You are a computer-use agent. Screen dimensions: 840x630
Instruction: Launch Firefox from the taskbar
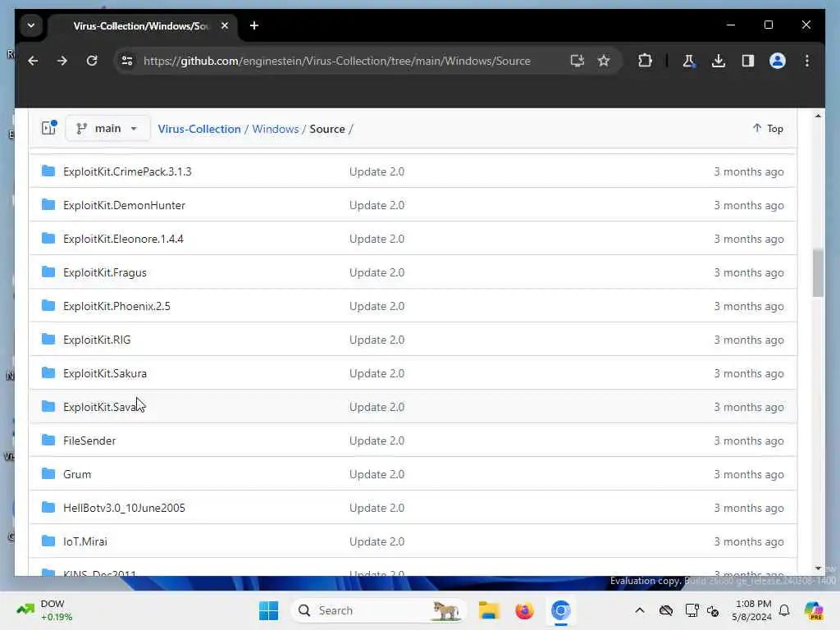(524, 610)
